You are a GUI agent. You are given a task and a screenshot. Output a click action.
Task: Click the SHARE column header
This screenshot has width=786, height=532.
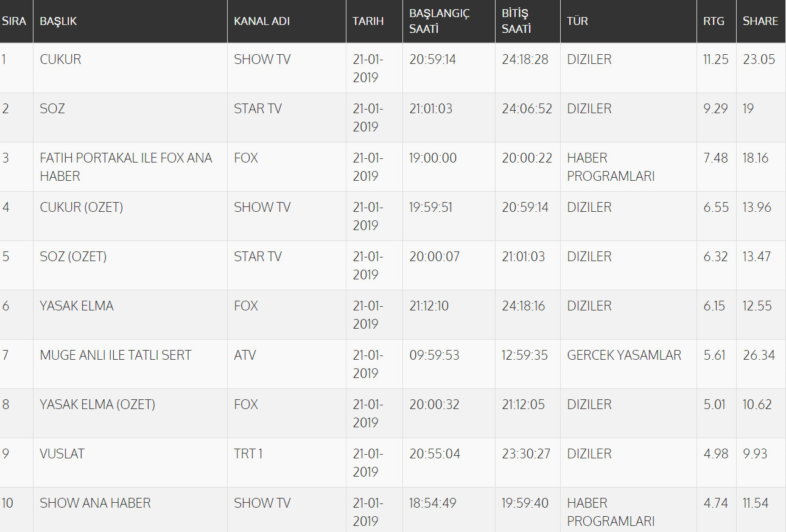[x=760, y=21]
